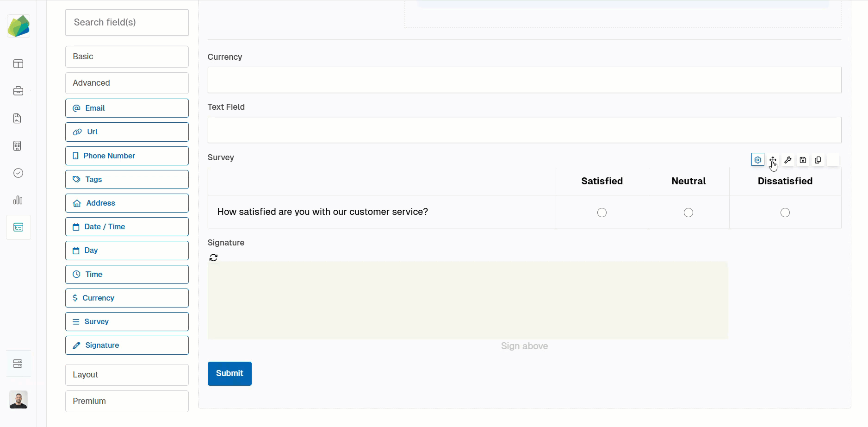Copy the Survey field using copy icon
This screenshot has height=427, width=868.
818,160
